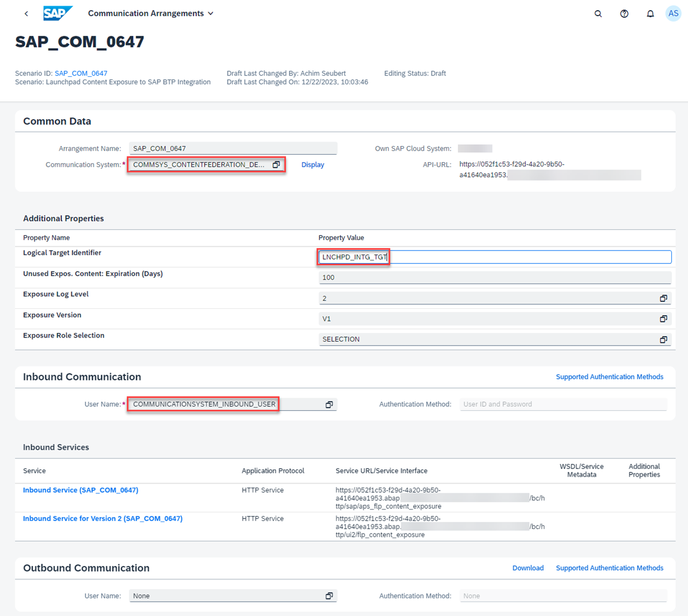Focus the Logical Target Identifier field
The width and height of the screenshot is (688, 616).
pyautogui.click(x=495, y=257)
